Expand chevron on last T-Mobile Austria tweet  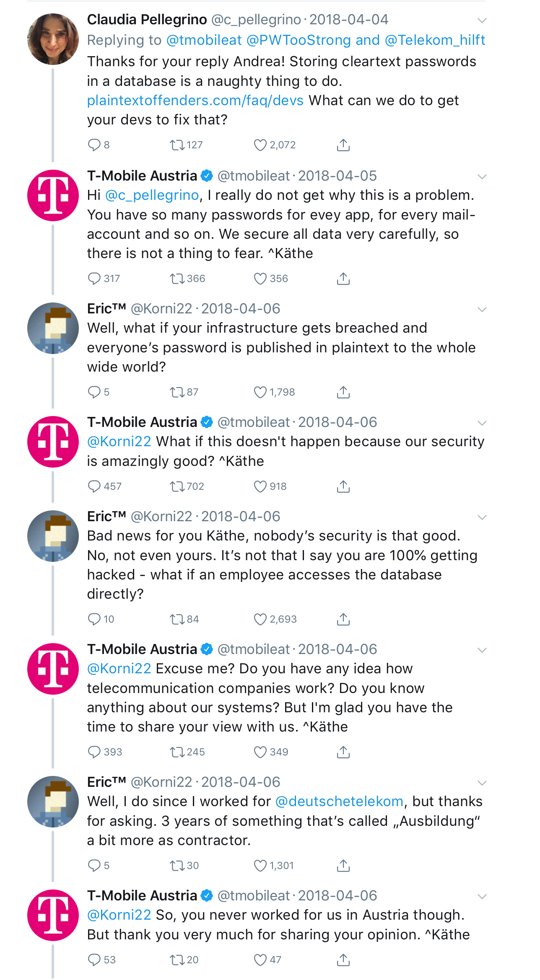pos(482,897)
